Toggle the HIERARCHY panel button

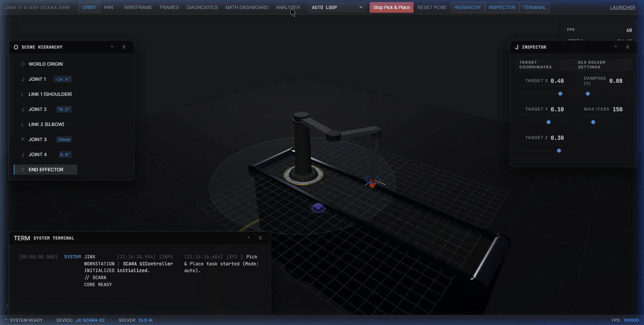[467, 8]
